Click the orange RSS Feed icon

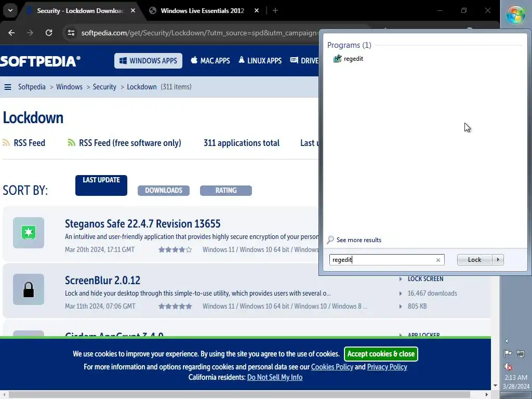tap(6, 142)
